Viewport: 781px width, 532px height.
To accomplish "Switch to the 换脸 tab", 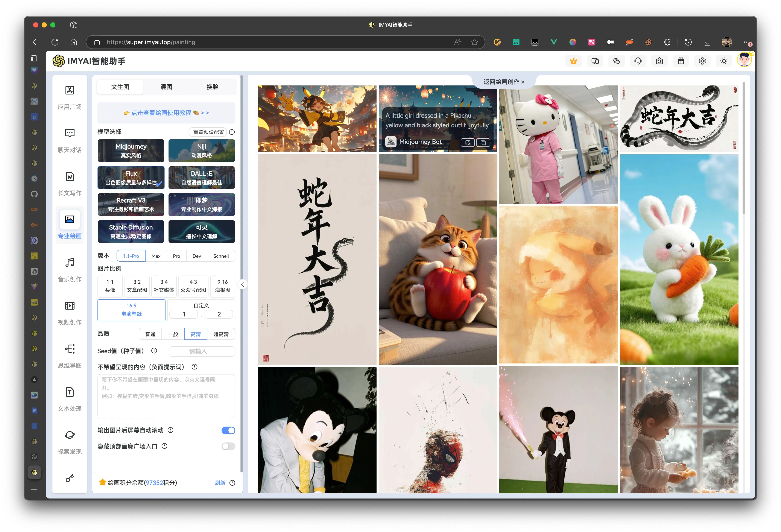I will click(212, 87).
